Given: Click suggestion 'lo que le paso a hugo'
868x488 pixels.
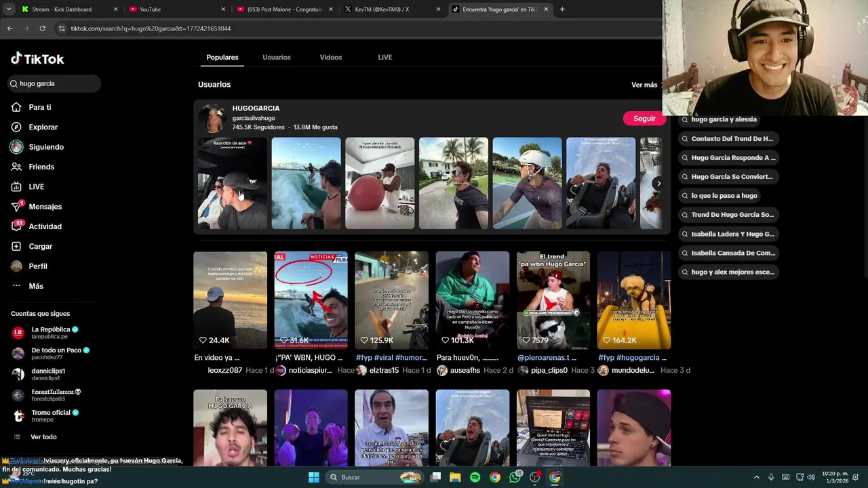Looking at the screenshot, I should point(719,196).
